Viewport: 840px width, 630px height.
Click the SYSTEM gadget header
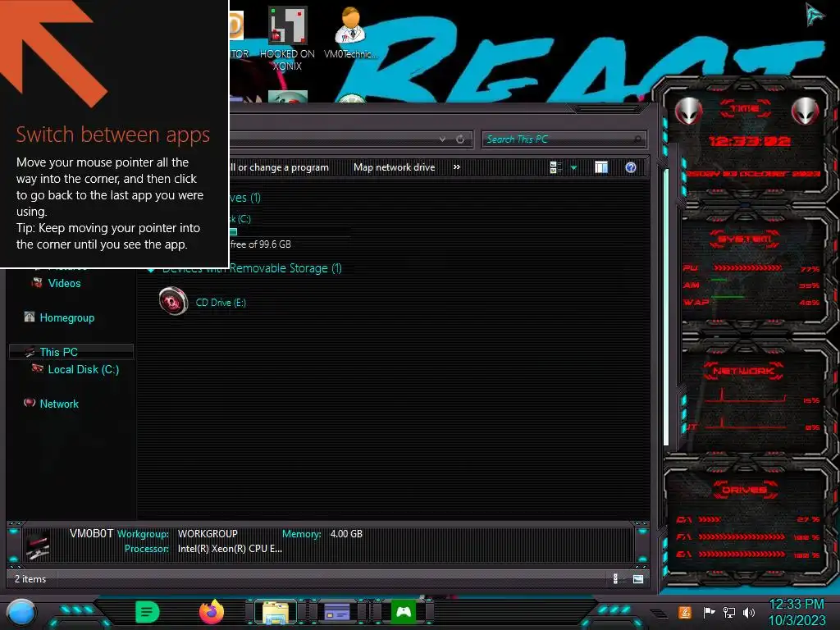coord(744,239)
